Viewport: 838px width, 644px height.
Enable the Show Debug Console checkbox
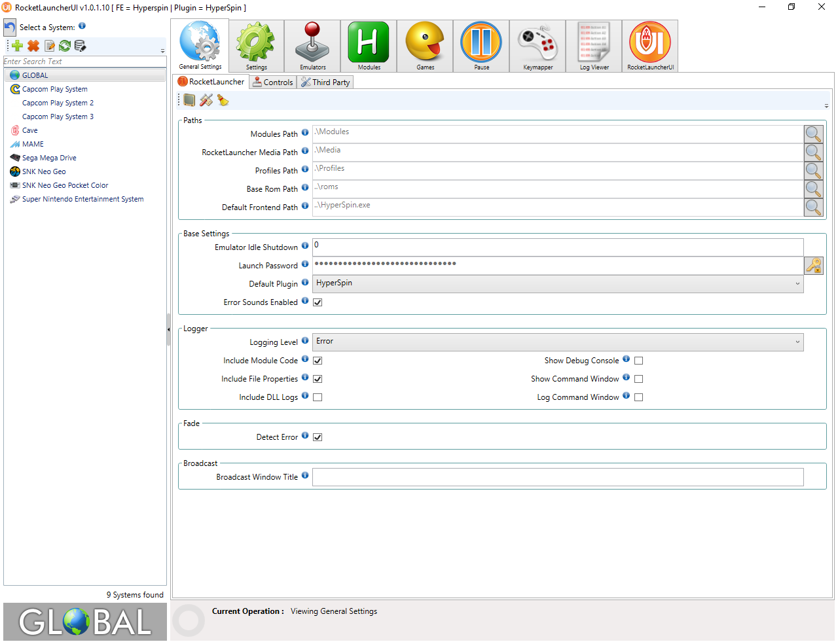[x=638, y=361]
